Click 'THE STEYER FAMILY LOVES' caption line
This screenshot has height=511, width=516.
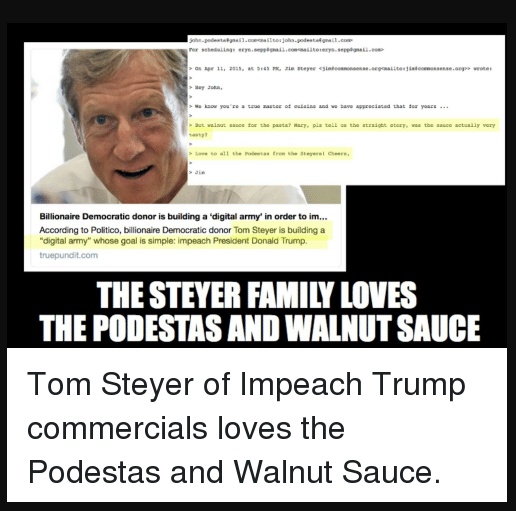coord(257,295)
